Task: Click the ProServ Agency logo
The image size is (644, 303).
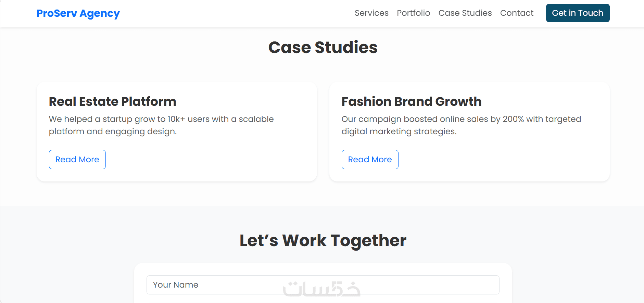Action: point(78,13)
